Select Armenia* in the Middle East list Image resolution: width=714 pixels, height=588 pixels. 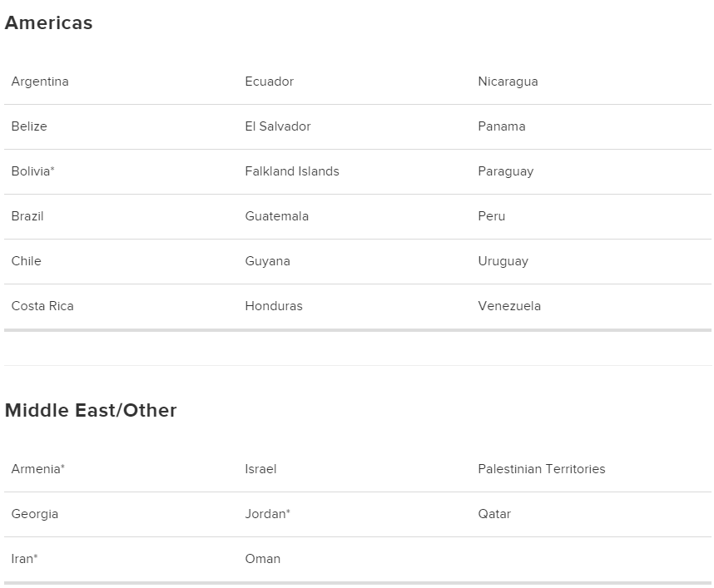[x=38, y=469]
